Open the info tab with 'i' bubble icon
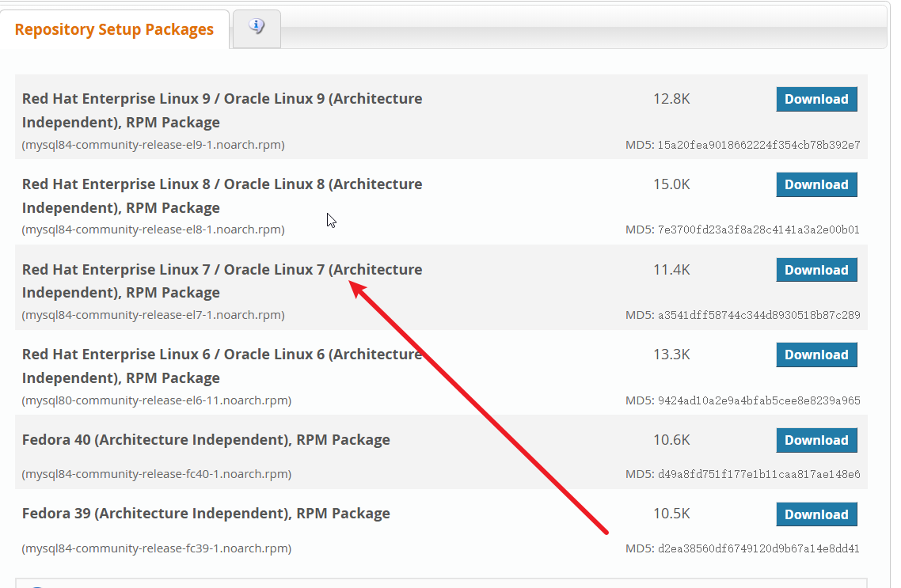 pos(257,28)
